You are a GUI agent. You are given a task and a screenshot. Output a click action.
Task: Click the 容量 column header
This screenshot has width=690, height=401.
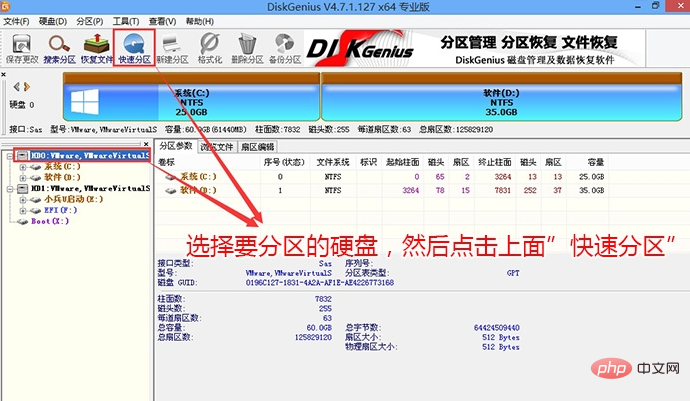pos(595,162)
